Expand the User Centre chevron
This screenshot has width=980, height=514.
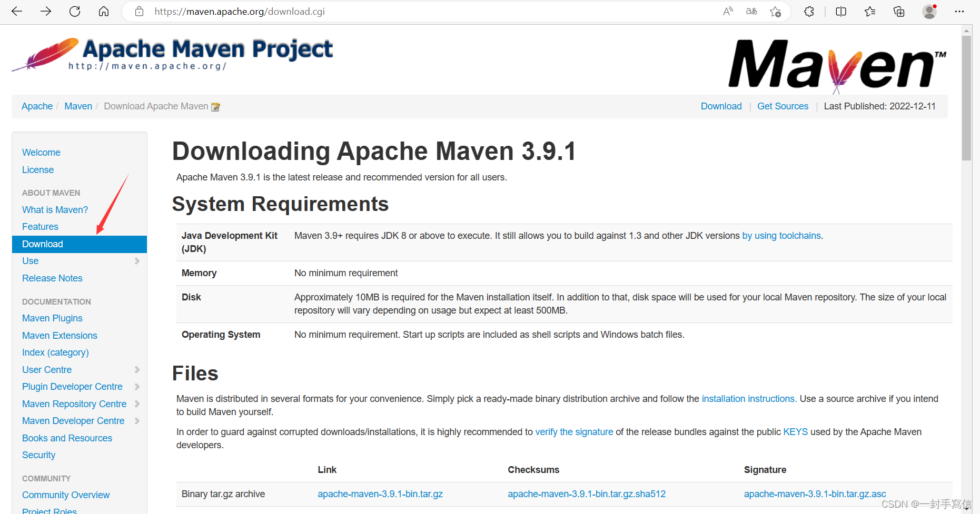[x=137, y=370]
